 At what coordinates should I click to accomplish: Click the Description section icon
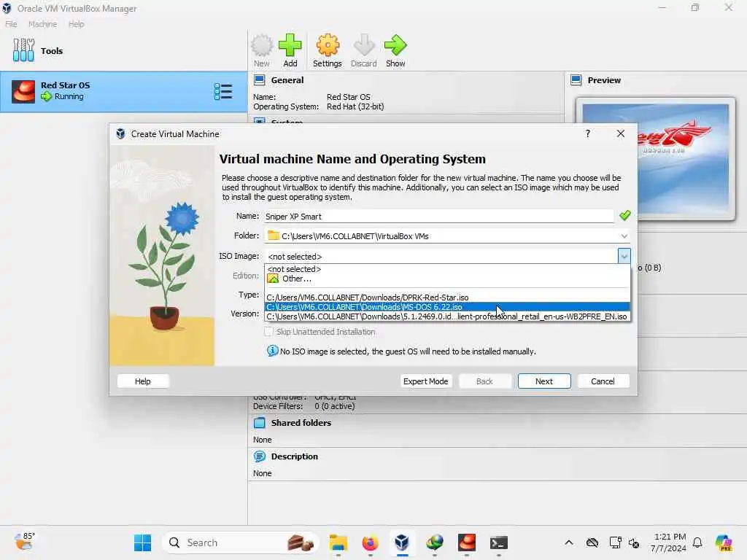pyautogui.click(x=260, y=456)
